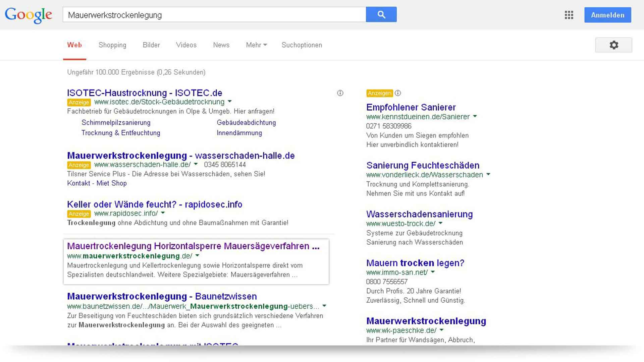Viewport: 644px width, 362px height.
Task: Open the Gebäudeabdichtung sitelink
Action: click(x=246, y=123)
